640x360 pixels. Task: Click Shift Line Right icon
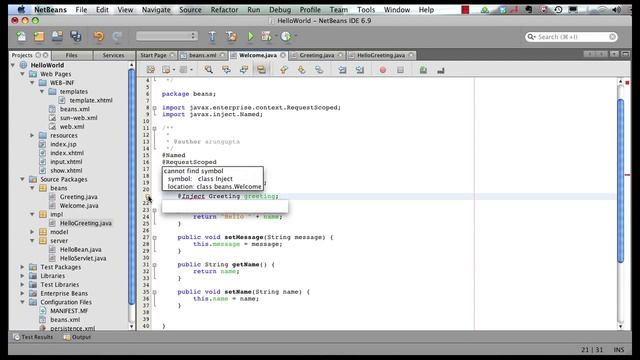click(x=360, y=70)
